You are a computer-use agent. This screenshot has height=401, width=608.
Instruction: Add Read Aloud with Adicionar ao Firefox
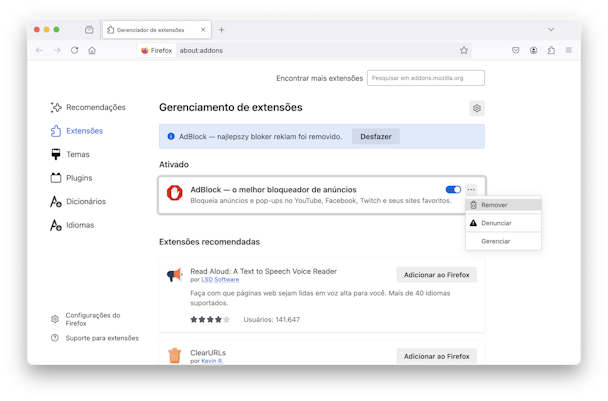pyautogui.click(x=437, y=275)
